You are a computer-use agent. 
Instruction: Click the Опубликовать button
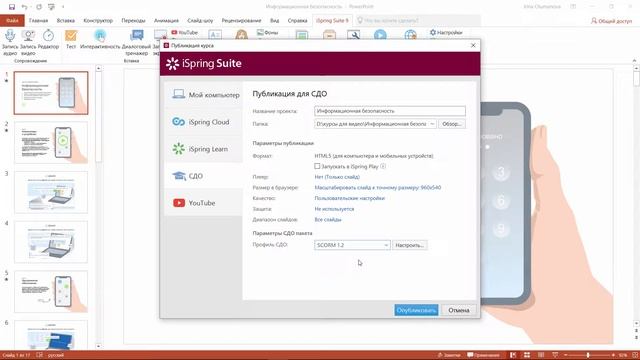[416, 310]
